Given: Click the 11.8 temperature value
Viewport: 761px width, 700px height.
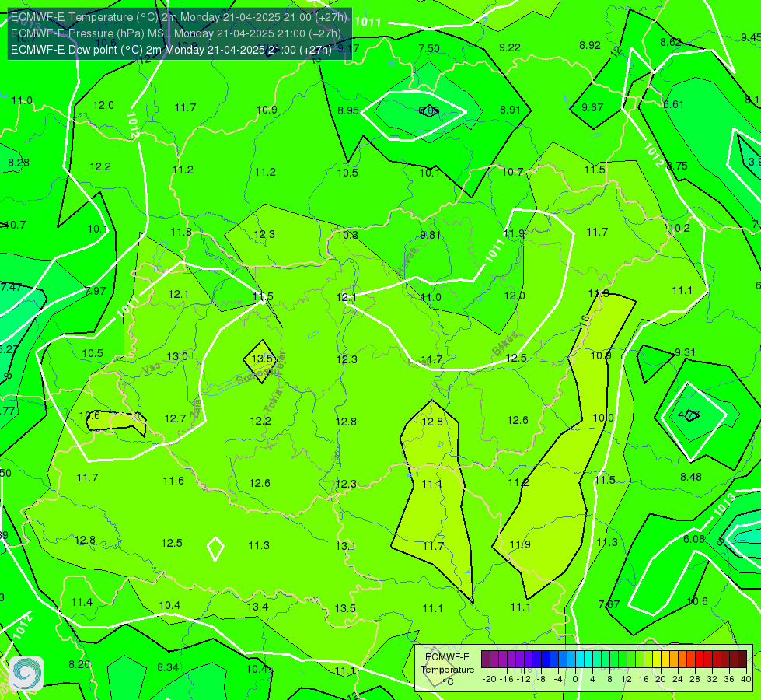Looking at the screenshot, I should 181,232.
